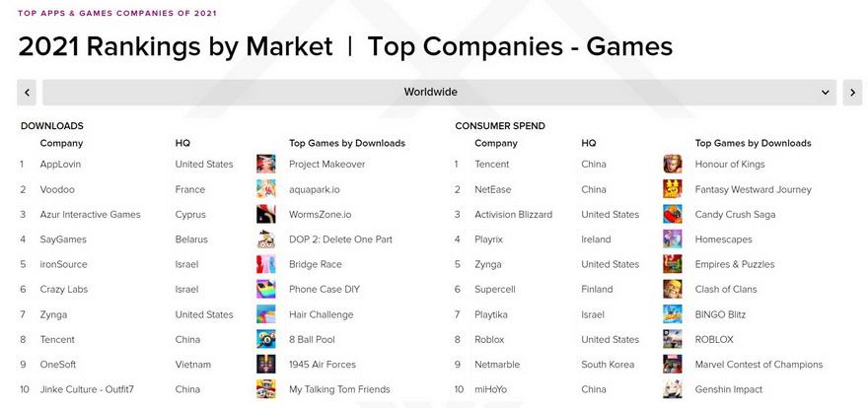
Task: Click the Azur Interactive Games company name
Action: (90, 215)
